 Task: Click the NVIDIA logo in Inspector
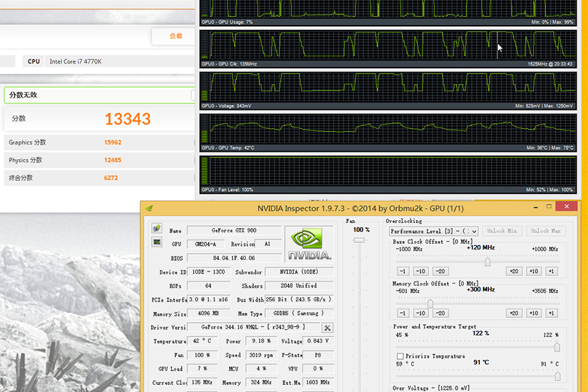coord(309,244)
